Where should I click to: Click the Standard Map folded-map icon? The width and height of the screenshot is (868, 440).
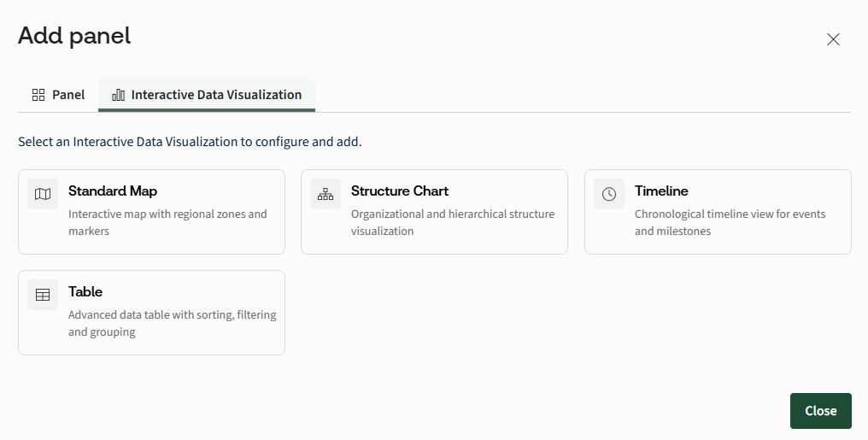coord(43,194)
